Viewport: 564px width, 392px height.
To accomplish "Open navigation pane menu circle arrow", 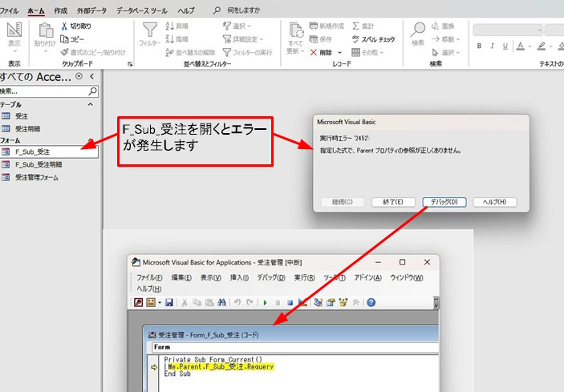I will tap(79, 76).
